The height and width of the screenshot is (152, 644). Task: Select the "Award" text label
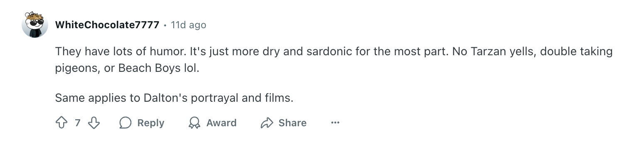pyautogui.click(x=221, y=123)
